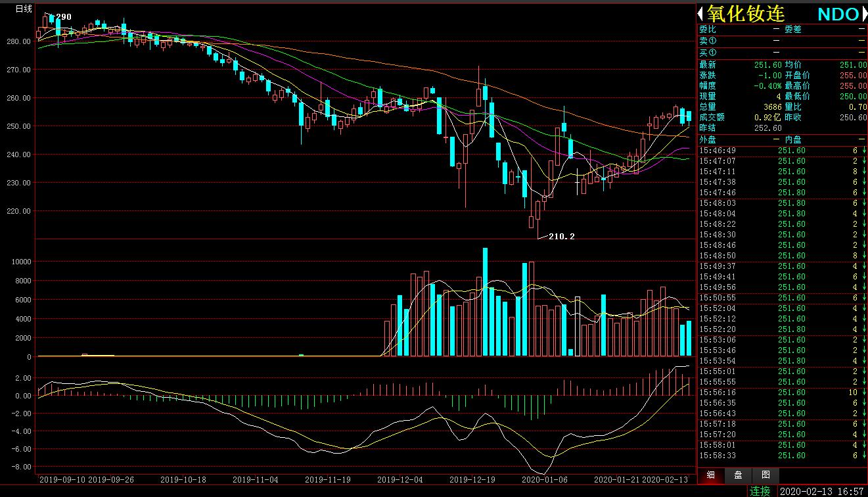Click the -8.00 MACD axis label
This screenshot has width=868, height=497.
[21, 467]
